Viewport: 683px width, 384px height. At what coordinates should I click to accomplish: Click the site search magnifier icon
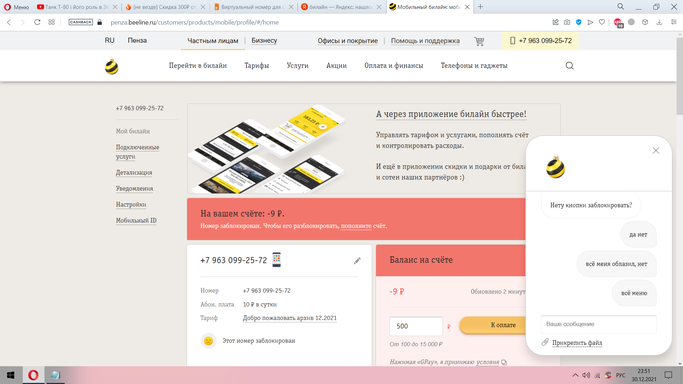tap(569, 66)
